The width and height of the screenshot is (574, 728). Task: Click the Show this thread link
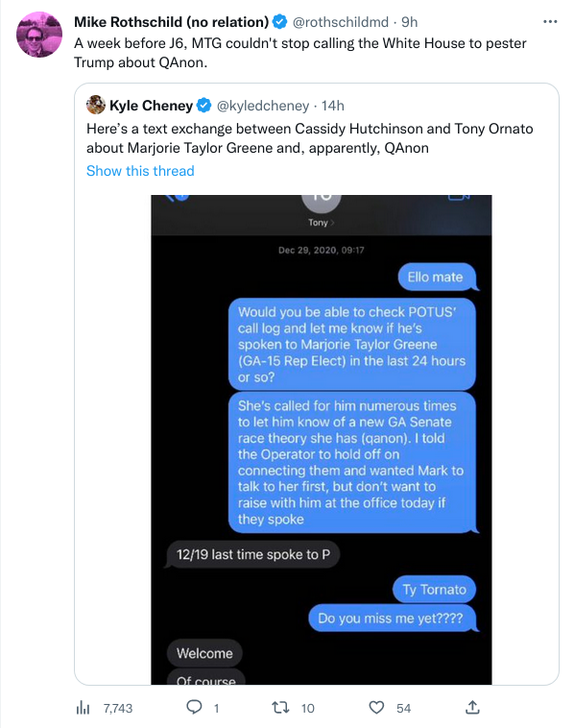(x=140, y=171)
